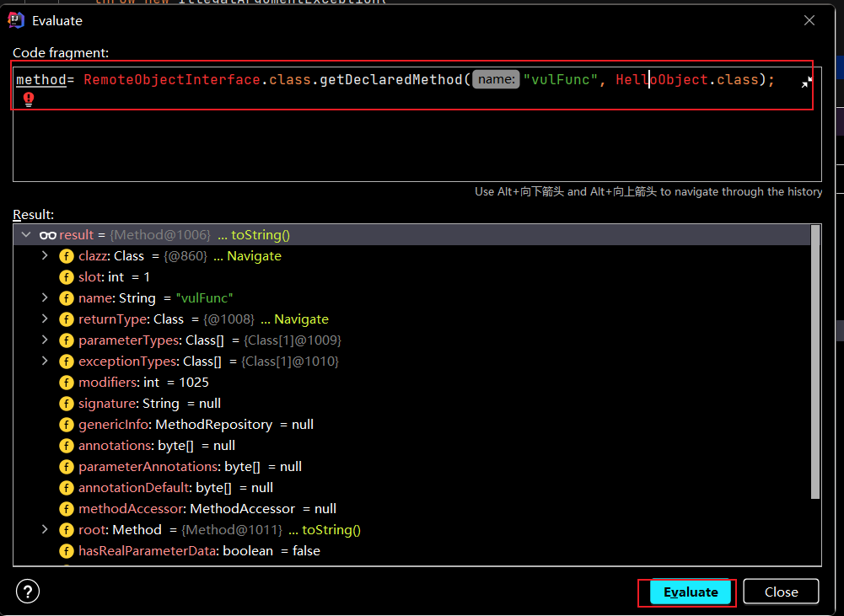Screen dimensions: 844x616
Task: Select the modifiers: int = 1025 row
Action: click(x=411, y=383)
